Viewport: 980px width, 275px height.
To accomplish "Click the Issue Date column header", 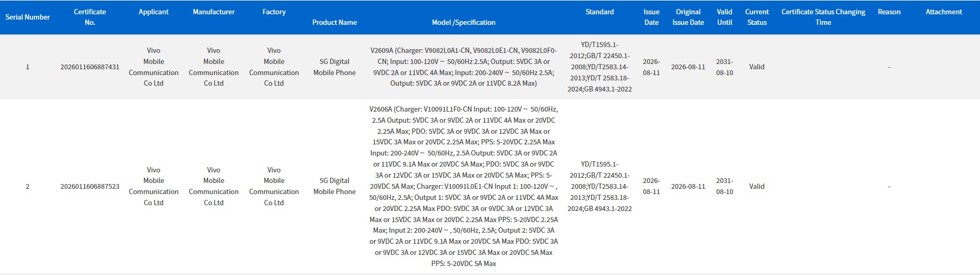I will (652, 17).
